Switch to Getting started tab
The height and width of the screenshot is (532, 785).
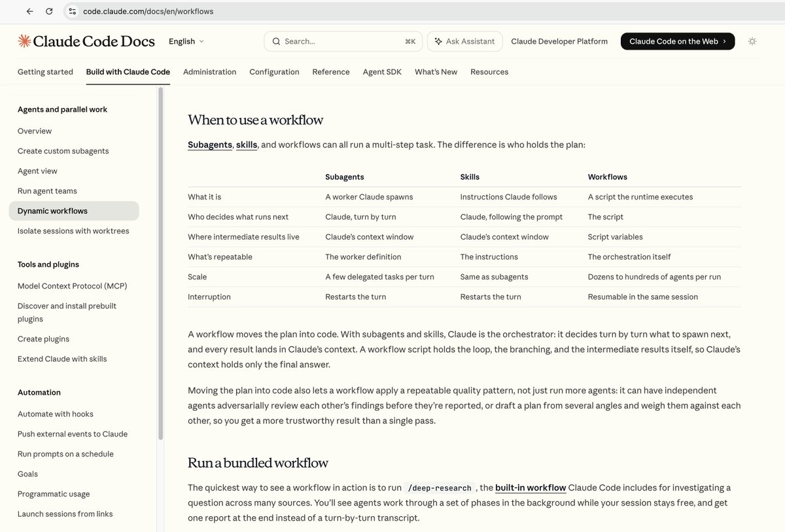coord(45,72)
